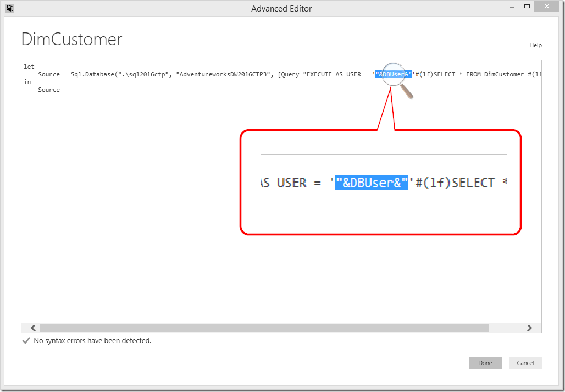
Task: Click the 'let' keyword in the editor
Action: pyautogui.click(x=29, y=67)
